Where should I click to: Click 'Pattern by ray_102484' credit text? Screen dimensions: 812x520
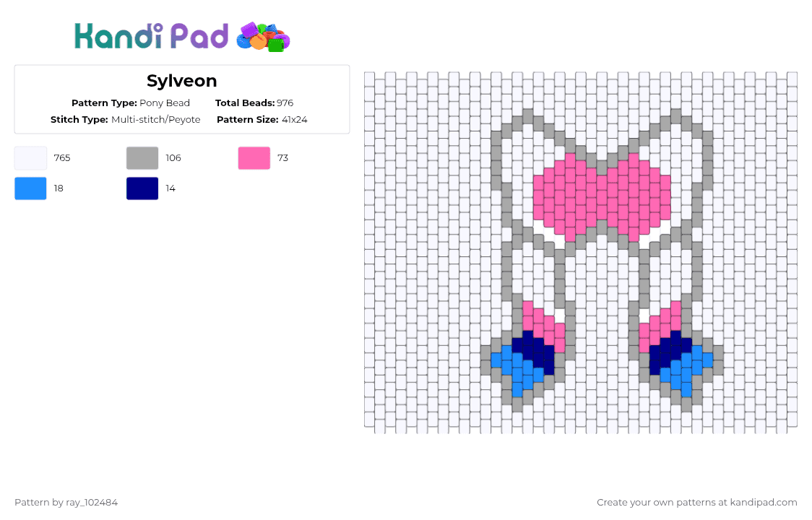pyautogui.click(x=66, y=503)
